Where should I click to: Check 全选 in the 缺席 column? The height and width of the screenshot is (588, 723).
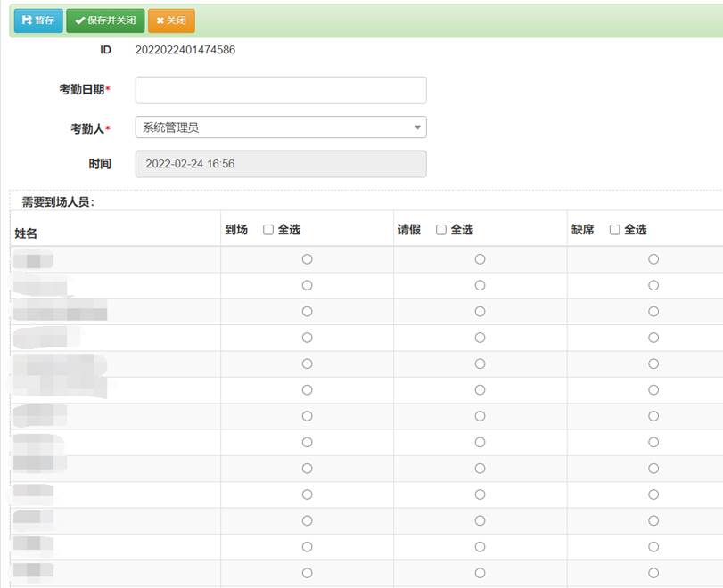point(614,230)
